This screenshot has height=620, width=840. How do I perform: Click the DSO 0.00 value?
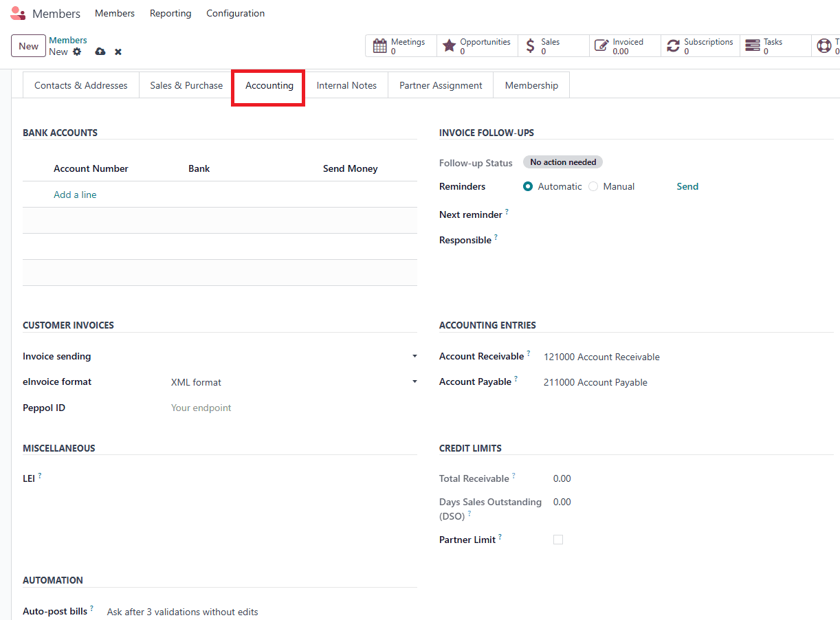click(562, 502)
